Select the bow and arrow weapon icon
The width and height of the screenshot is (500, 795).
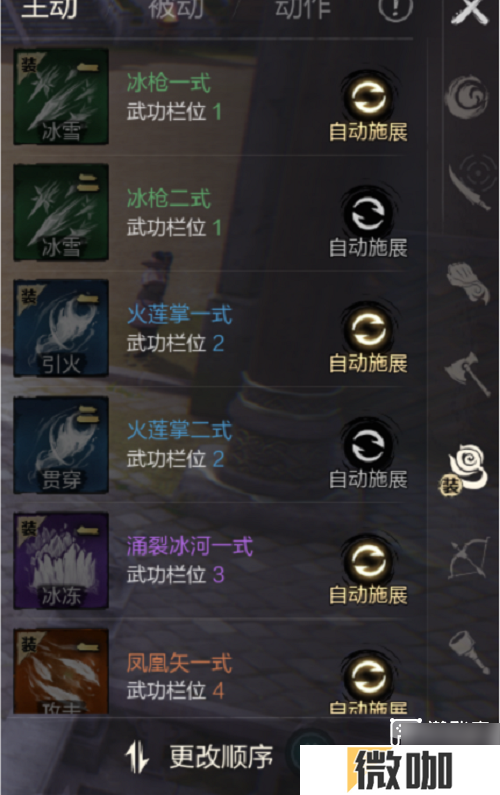coord(469,558)
